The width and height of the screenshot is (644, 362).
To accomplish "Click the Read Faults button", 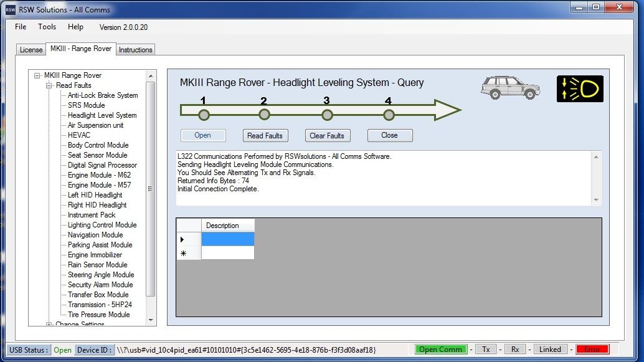I will point(265,136).
